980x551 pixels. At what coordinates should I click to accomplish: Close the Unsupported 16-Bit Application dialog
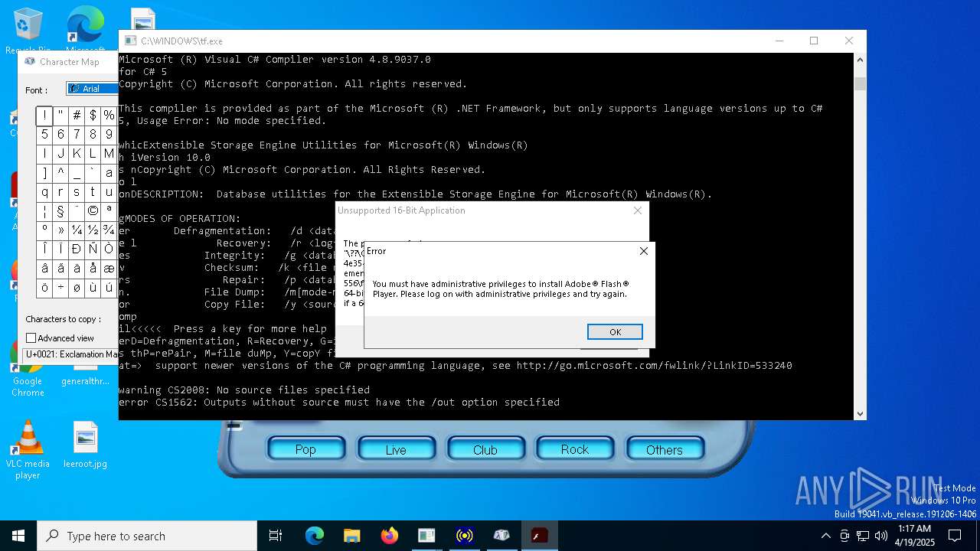[637, 210]
